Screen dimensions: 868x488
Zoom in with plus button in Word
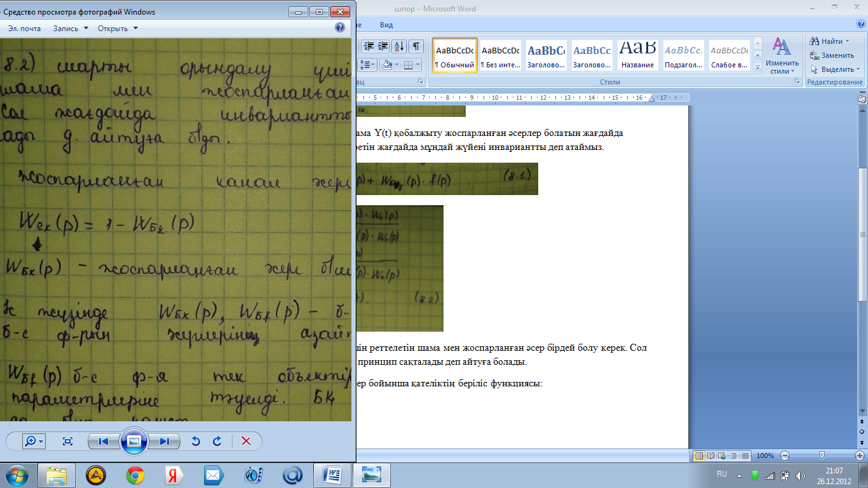tap(860, 456)
